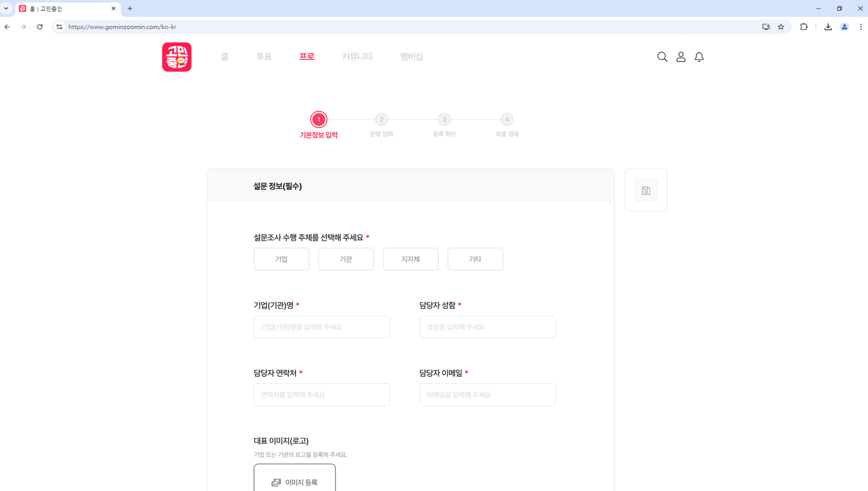The width and height of the screenshot is (868, 491).
Task: Go to the 투표 menu
Action: pyautogui.click(x=264, y=57)
